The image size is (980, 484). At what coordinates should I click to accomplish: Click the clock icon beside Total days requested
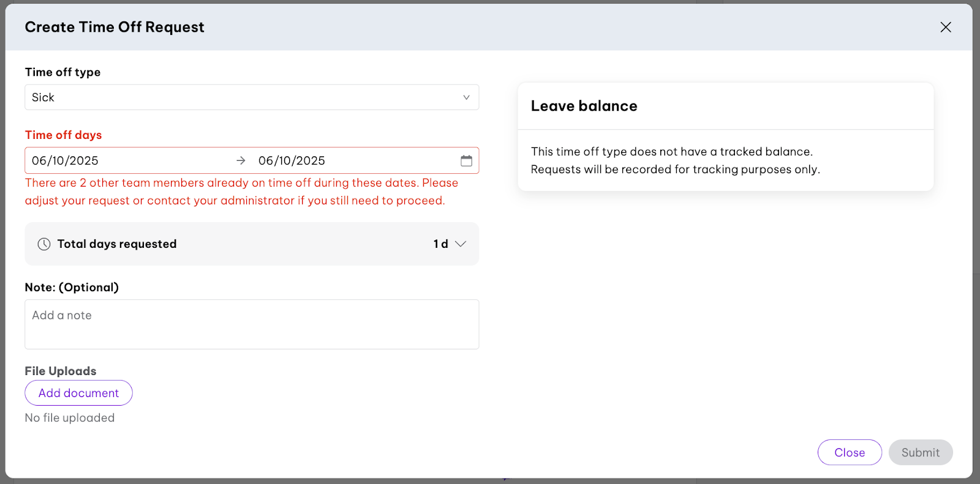tap(44, 244)
